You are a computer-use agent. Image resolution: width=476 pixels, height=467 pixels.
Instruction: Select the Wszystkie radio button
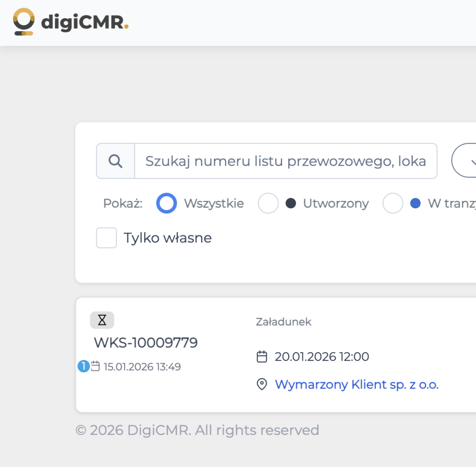click(166, 203)
